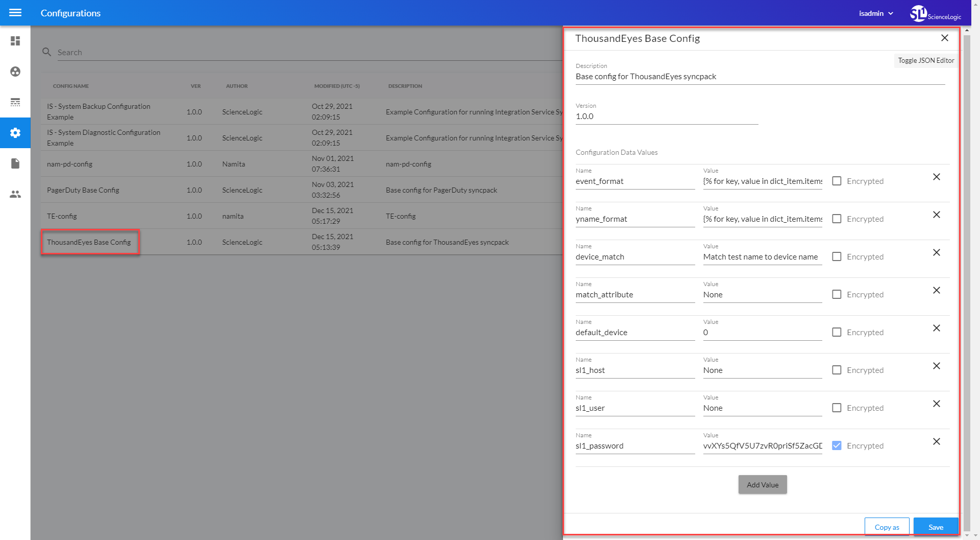Remove the yname_format value row
The image size is (980, 540).
coord(937,215)
